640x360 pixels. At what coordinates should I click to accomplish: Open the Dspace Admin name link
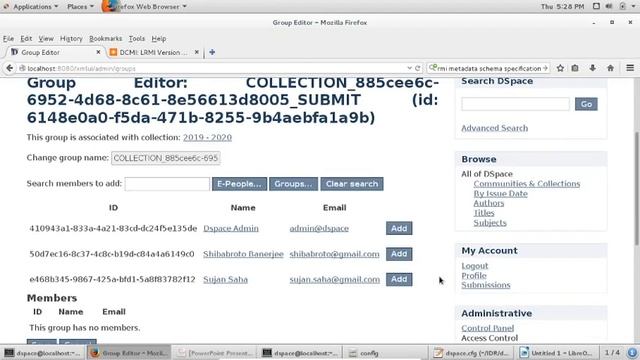click(x=231, y=228)
